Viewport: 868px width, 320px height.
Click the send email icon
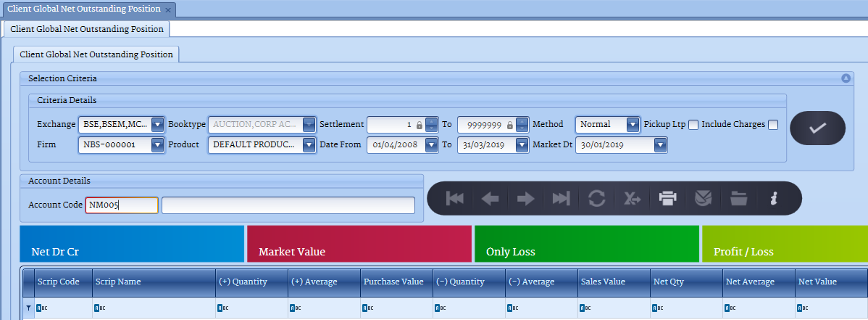tap(703, 198)
